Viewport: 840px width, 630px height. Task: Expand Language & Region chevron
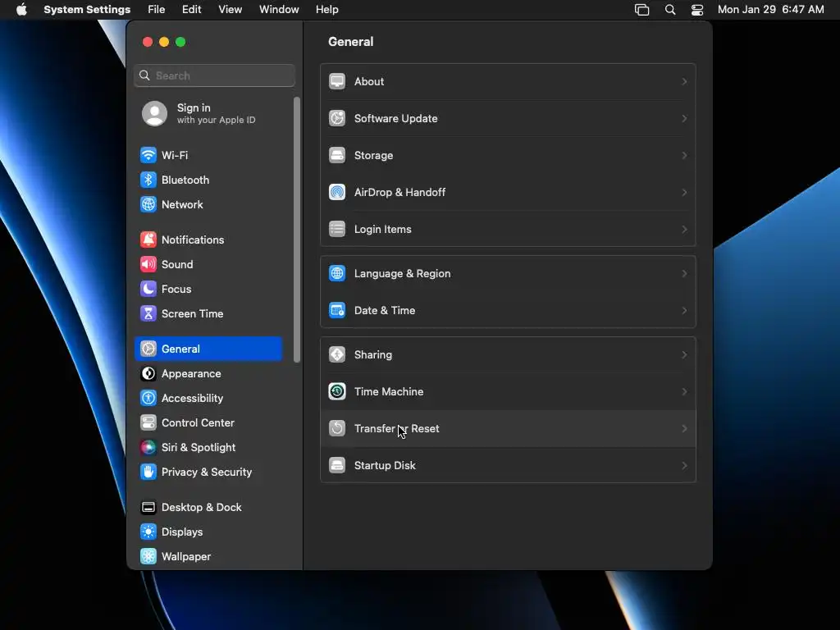(x=684, y=274)
